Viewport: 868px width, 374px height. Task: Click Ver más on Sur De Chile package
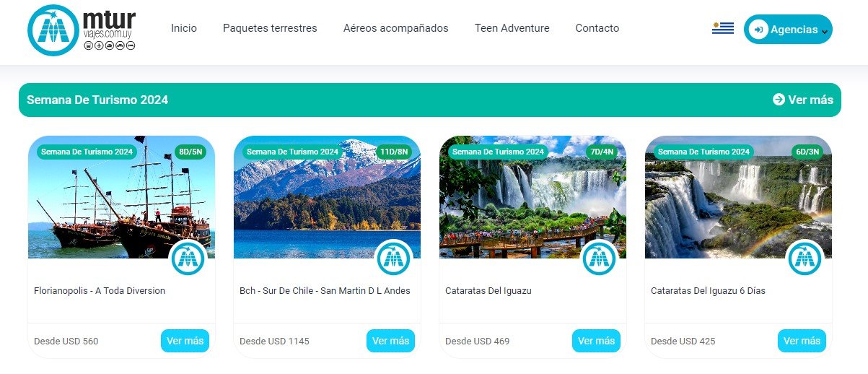click(390, 341)
